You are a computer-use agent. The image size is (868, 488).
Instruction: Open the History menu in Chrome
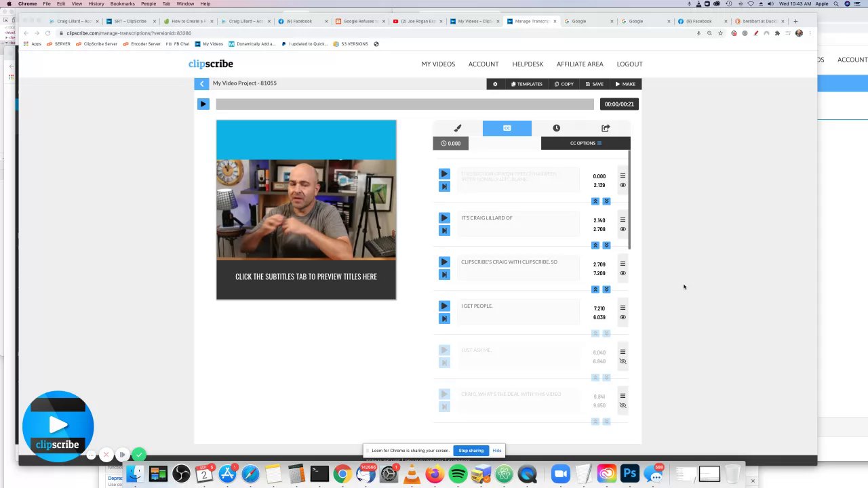click(96, 3)
